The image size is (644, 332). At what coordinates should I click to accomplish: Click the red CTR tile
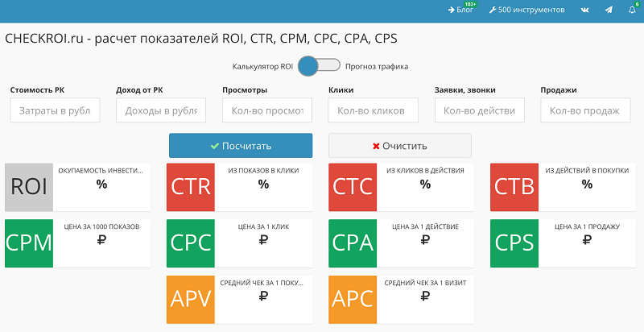point(191,187)
